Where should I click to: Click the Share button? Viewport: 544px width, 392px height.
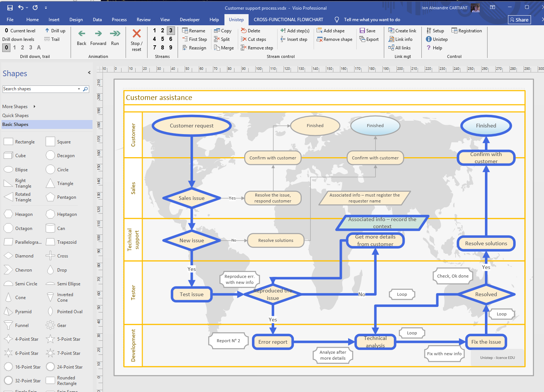pyautogui.click(x=519, y=20)
